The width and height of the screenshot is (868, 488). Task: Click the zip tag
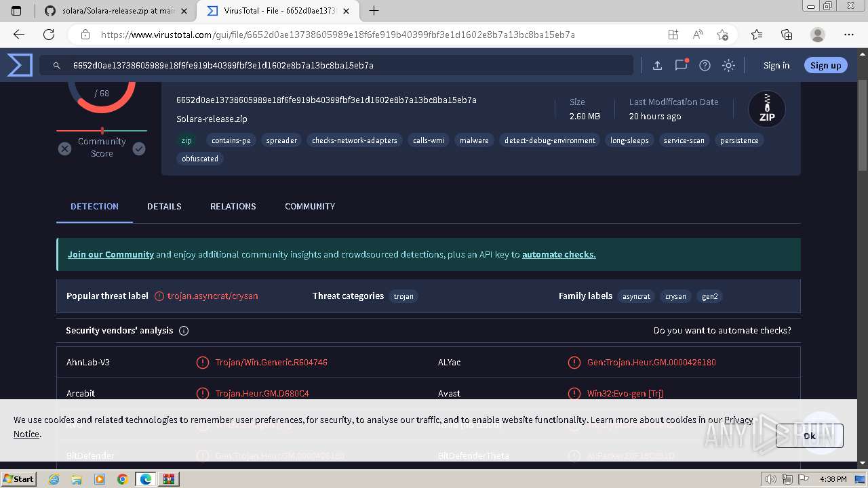point(186,140)
